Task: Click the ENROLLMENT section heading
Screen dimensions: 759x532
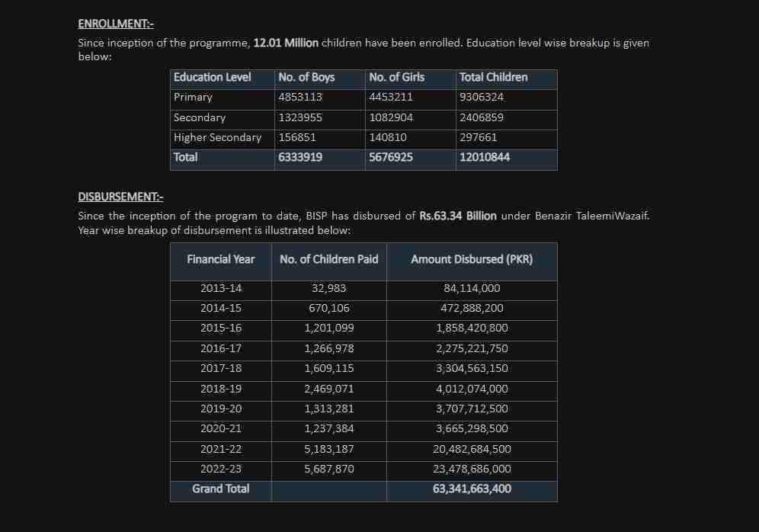Action: click(116, 24)
